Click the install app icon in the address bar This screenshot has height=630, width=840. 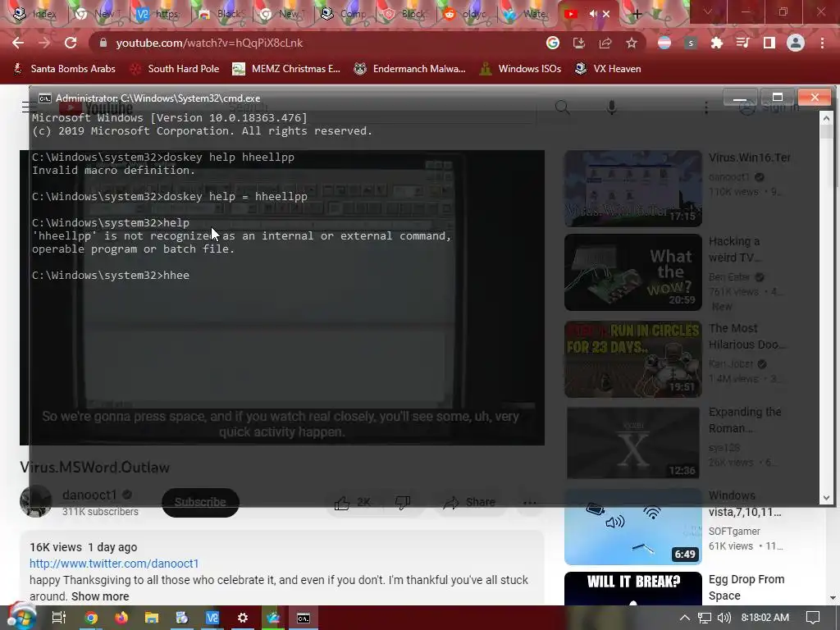[x=579, y=43]
